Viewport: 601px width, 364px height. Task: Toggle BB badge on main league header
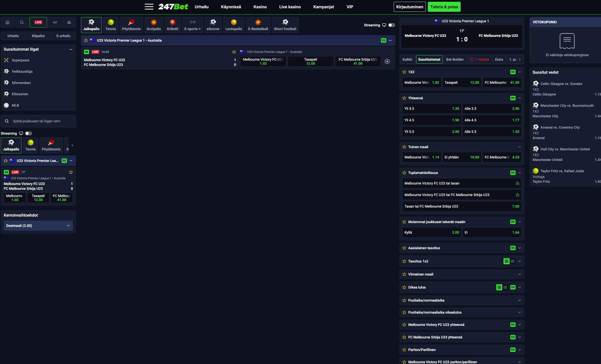[383, 40]
